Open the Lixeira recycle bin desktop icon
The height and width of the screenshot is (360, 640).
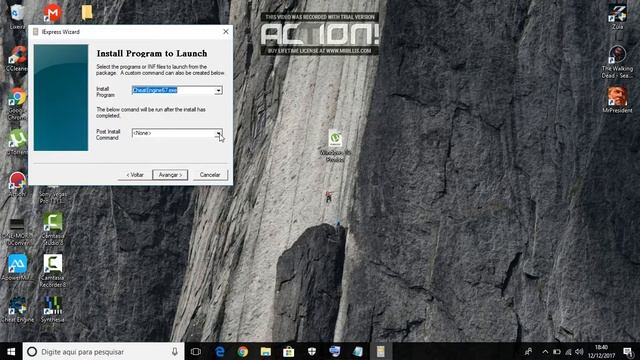pyautogui.click(x=17, y=16)
